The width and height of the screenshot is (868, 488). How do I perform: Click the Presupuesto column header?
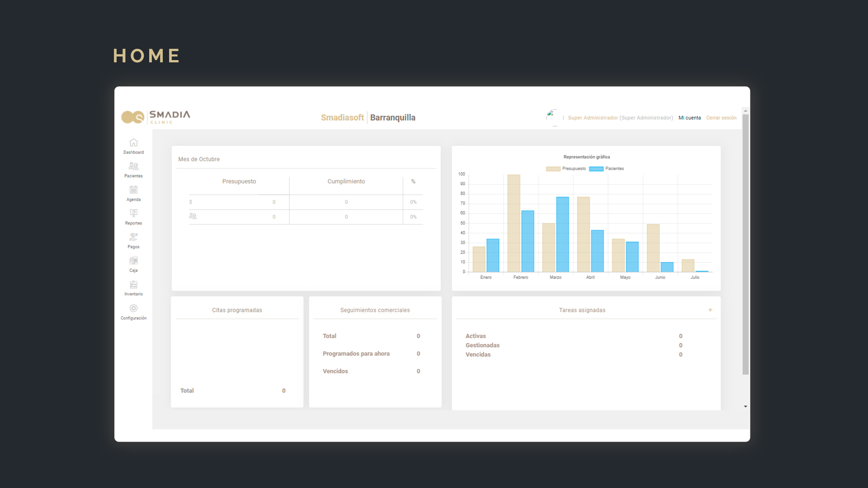point(239,182)
